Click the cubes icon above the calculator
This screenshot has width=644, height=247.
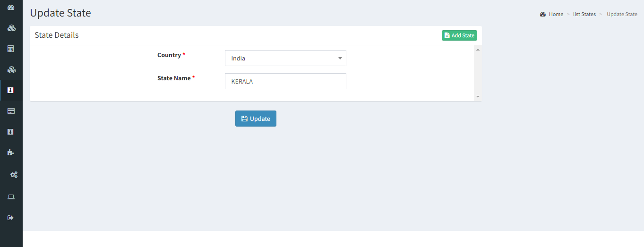click(x=11, y=28)
